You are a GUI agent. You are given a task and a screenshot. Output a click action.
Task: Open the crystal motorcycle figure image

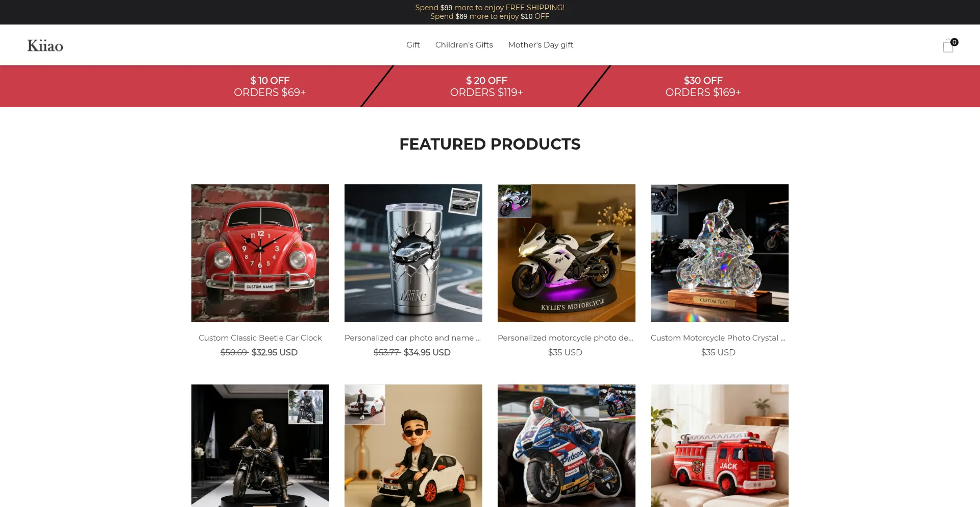pyautogui.click(x=720, y=253)
